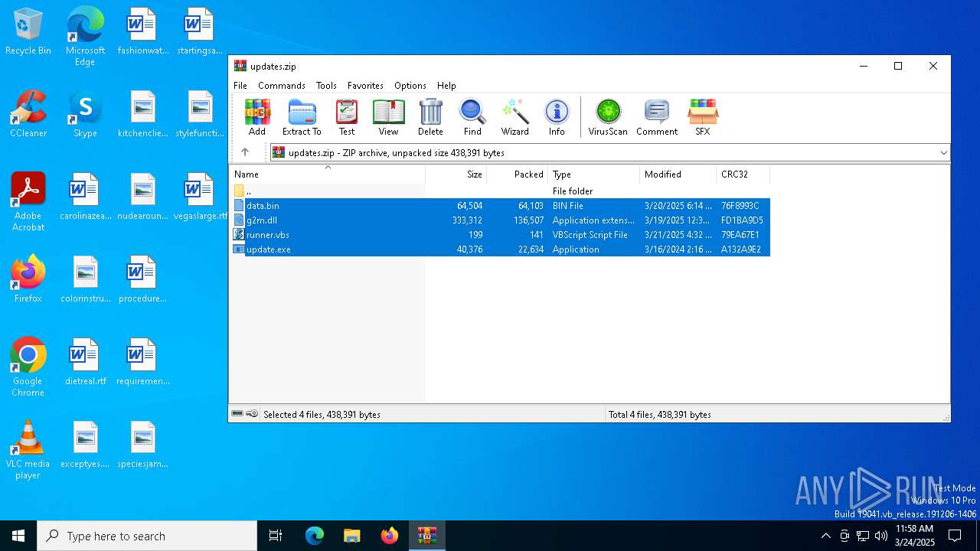Sort by the CRC32 column header

click(x=743, y=174)
